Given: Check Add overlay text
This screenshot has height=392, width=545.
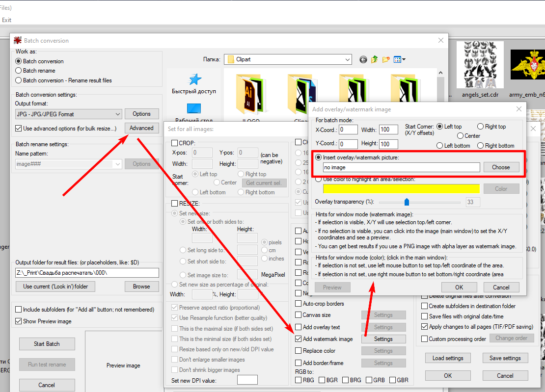Looking at the screenshot, I should tap(298, 327).
